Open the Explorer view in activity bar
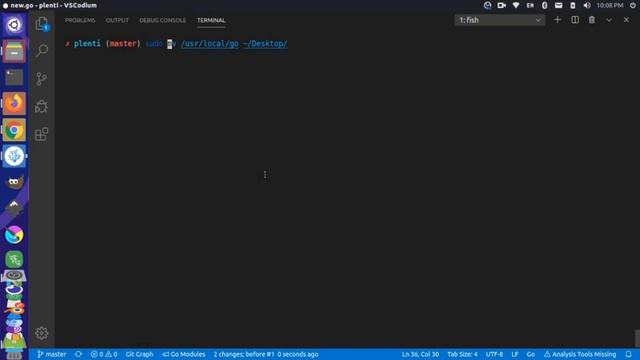Viewport: 640px width, 360px height. (42, 24)
